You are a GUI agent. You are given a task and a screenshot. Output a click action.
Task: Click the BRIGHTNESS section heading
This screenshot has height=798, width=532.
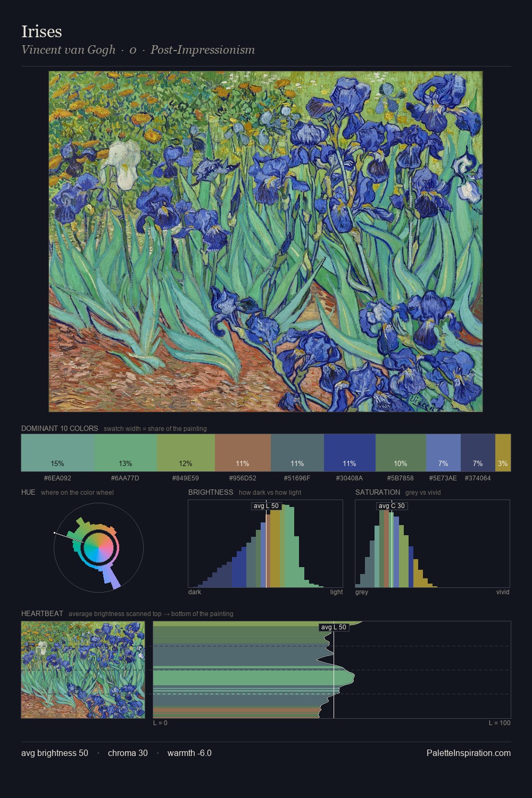[x=211, y=492]
